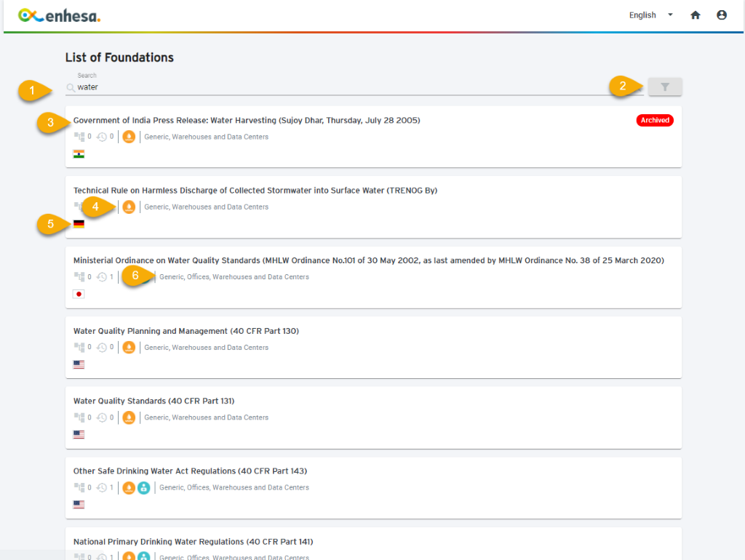The image size is (745, 560).
Task: Click the India flag icon
Action: click(79, 154)
